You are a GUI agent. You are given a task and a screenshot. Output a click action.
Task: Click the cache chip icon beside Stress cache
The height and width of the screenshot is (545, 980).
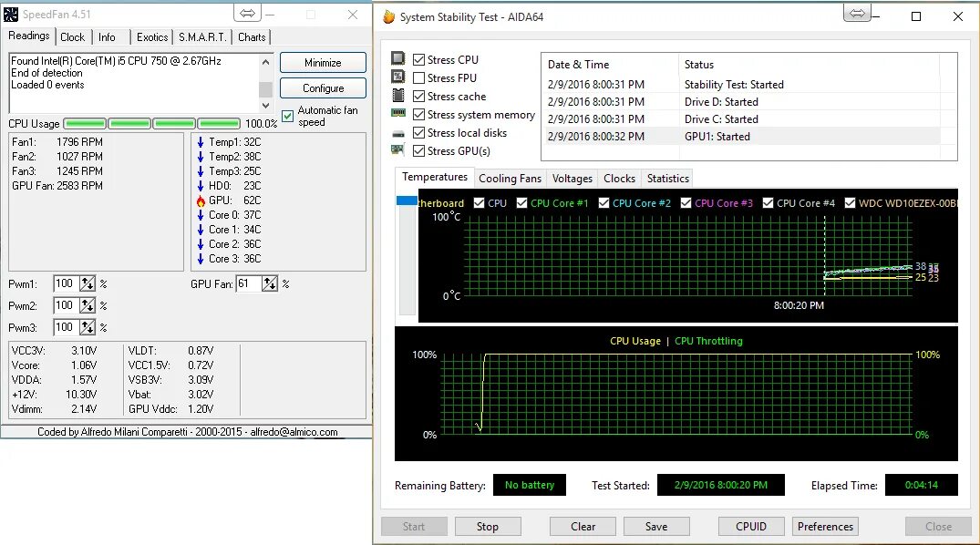(x=398, y=96)
